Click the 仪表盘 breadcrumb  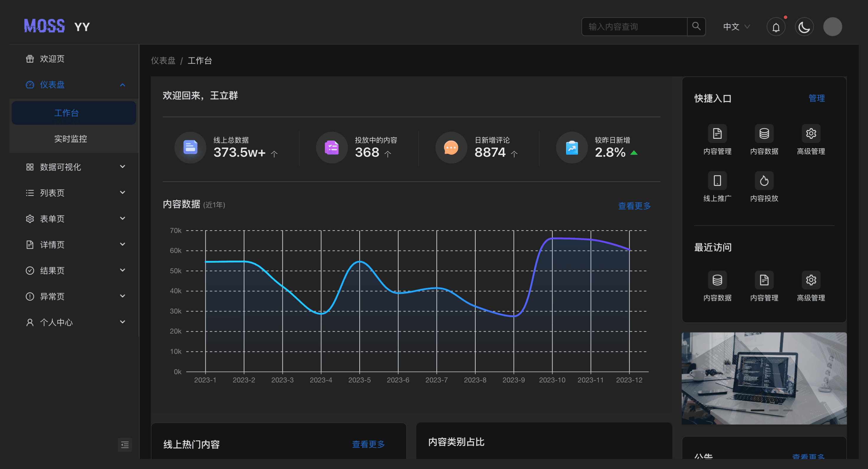(163, 61)
